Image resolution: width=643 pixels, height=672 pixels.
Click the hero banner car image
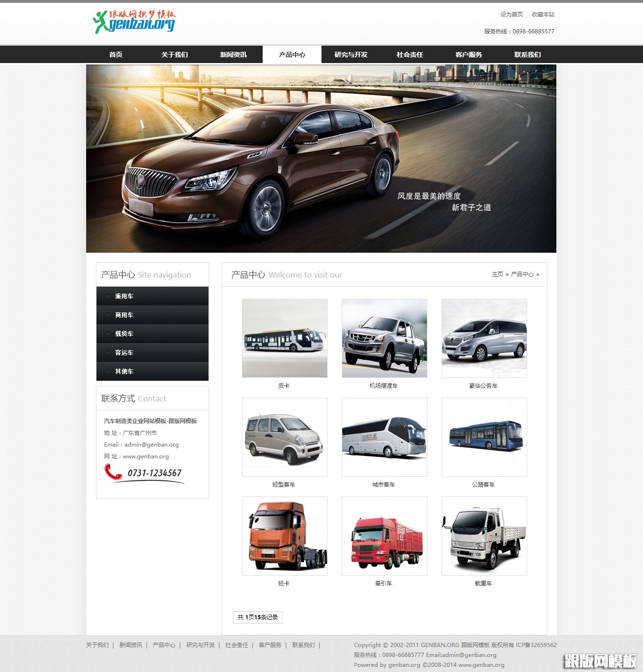click(321, 159)
